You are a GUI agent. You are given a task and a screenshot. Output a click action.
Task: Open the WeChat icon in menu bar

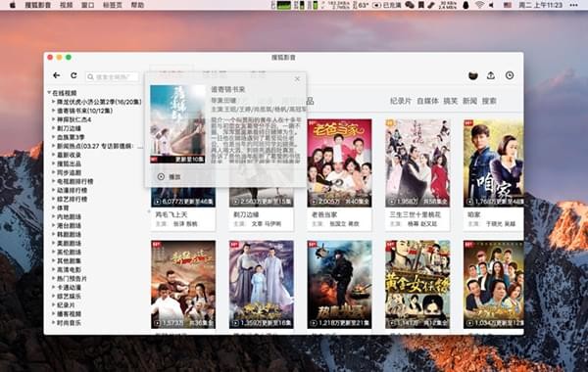[410, 5]
